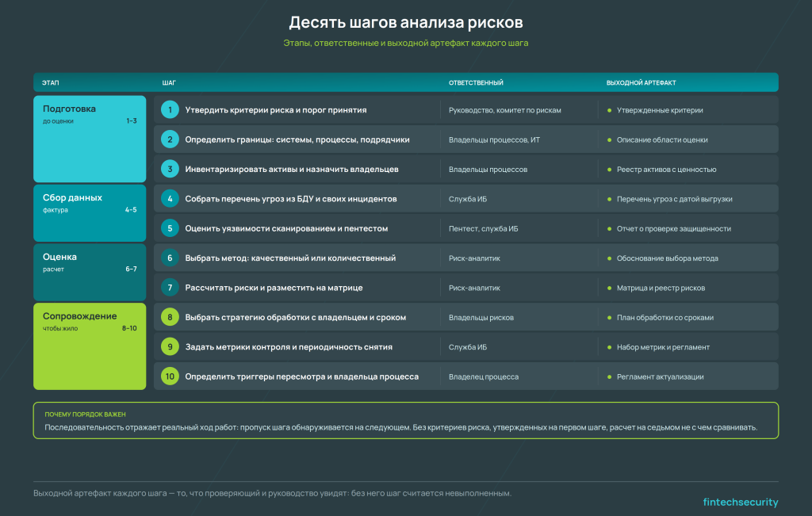Click the step 1 number badge
The image size is (812, 516).
click(170, 109)
